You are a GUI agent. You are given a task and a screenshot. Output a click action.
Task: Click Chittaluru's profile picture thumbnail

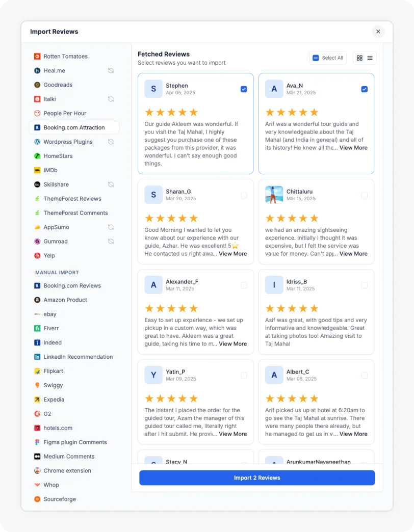274,194
